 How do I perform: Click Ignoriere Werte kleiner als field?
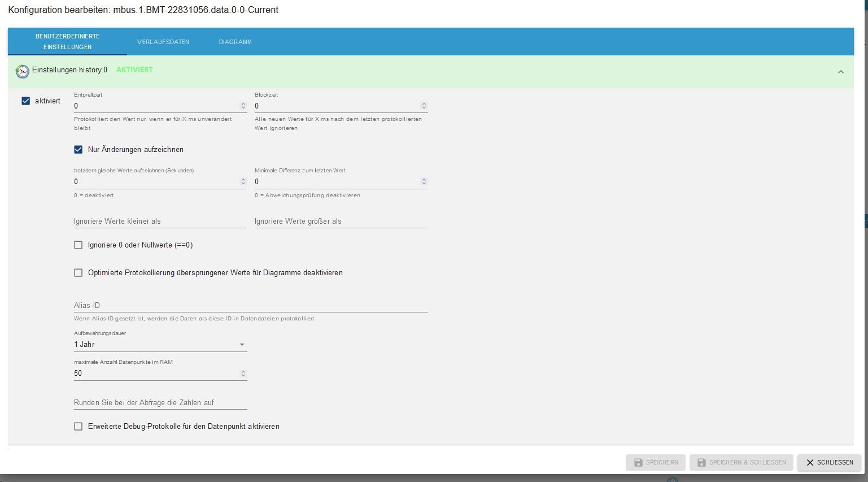pyautogui.click(x=160, y=222)
